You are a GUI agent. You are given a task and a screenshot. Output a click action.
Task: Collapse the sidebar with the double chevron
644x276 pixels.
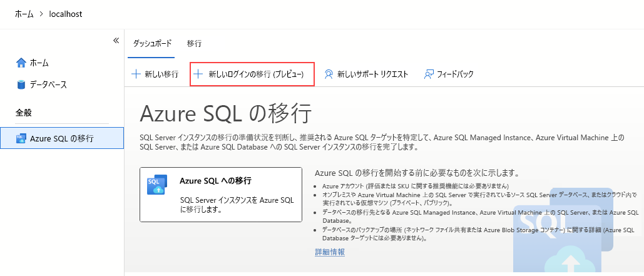coord(116,40)
